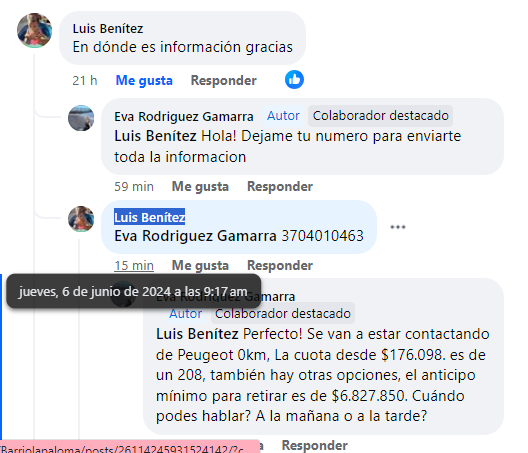Click Responder under the 15 min reply
Screen dimensions: 528x453
(280, 265)
